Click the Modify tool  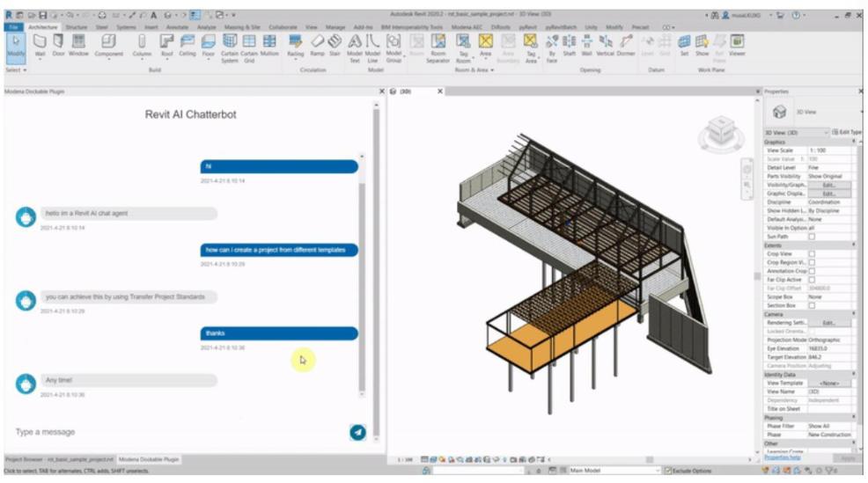tap(16, 47)
